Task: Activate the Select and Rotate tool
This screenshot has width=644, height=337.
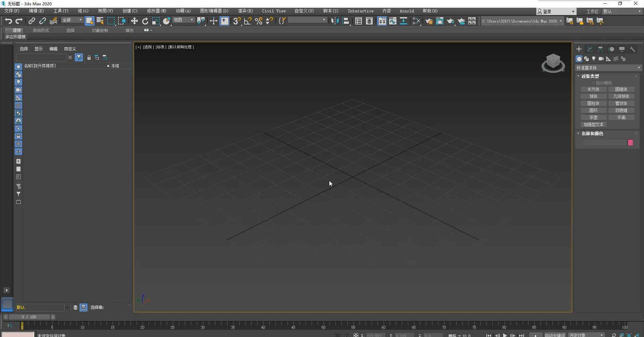Action: pos(145,21)
